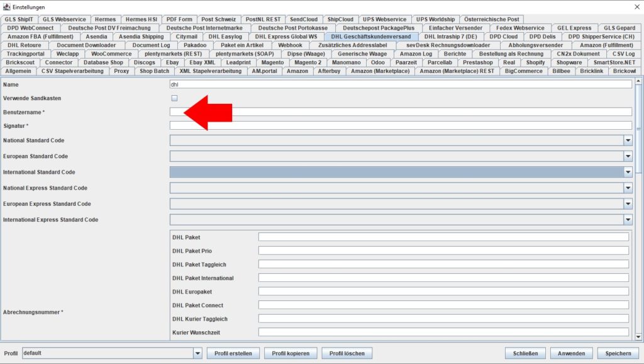Toggle the Verwende Sandkasten checkbox
This screenshot has height=364, width=644.
pos(175,98)
